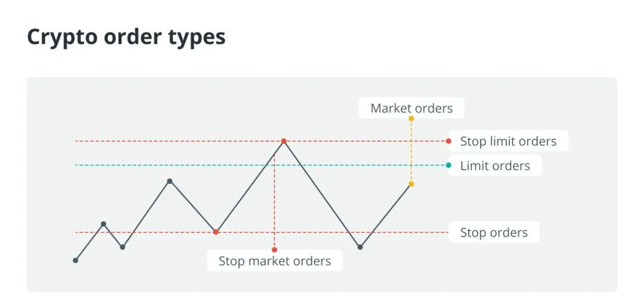Select the red dot on Stop orders line
644x304 pixels.
pyautogui.click(x=216, y=232)
